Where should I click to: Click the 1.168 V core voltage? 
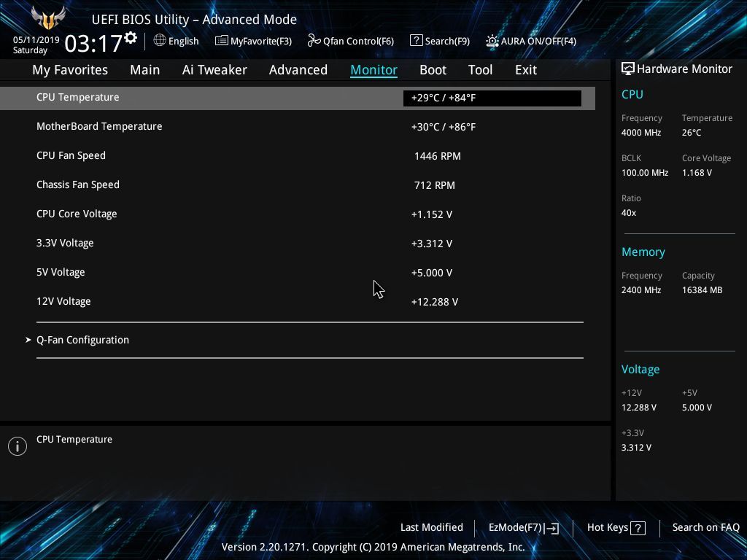coord(697,172)
